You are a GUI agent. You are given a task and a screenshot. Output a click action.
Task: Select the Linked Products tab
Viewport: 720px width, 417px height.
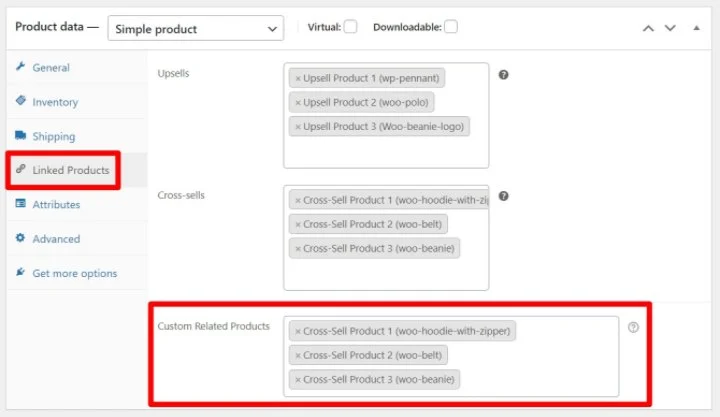(70, 170)
